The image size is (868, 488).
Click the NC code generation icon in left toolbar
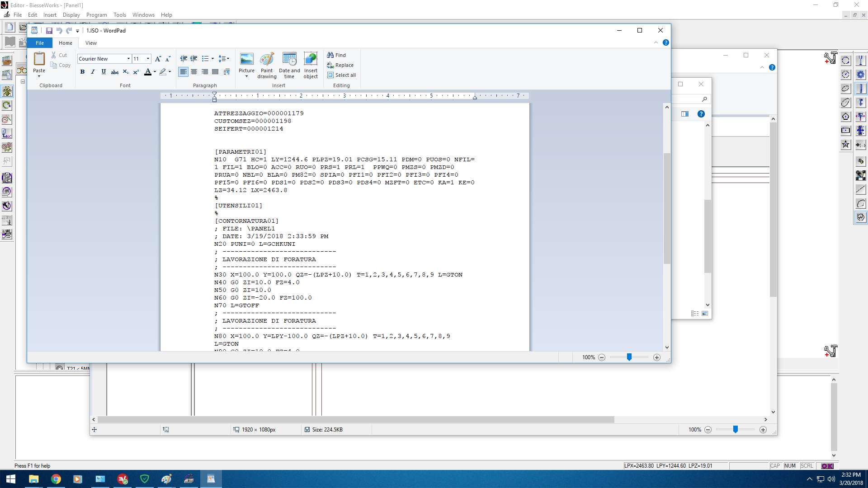click(7, 133)
